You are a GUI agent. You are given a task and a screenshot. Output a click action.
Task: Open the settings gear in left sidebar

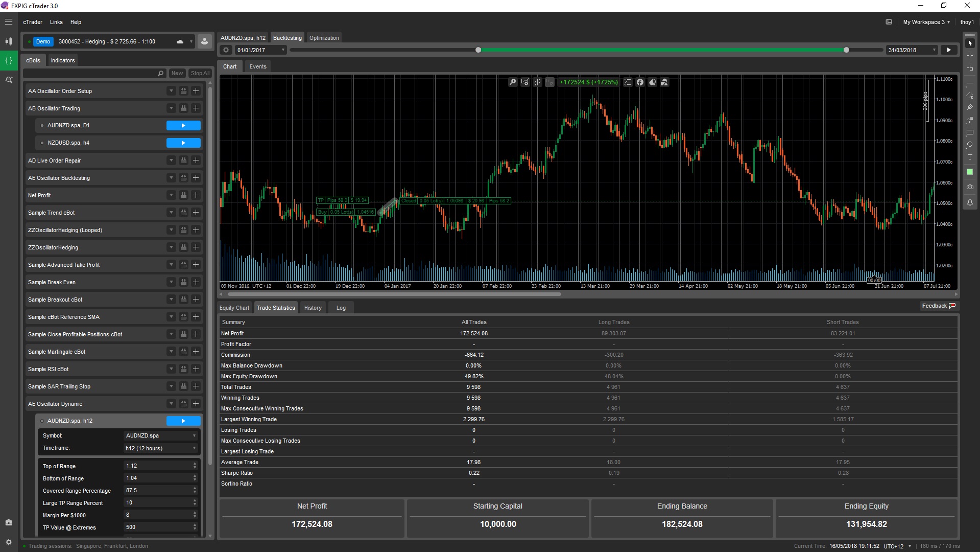pos(9,542)
